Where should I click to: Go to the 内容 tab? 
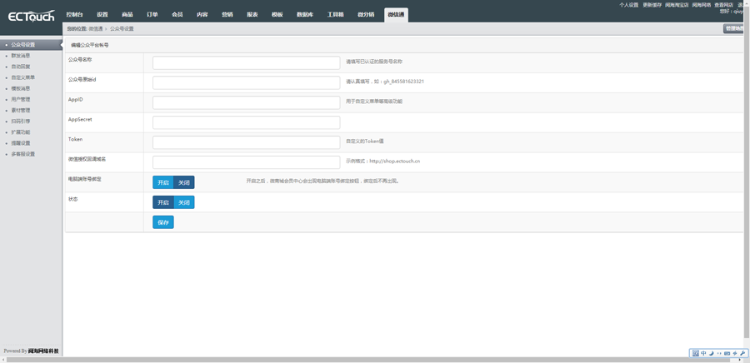coord(202,15)
